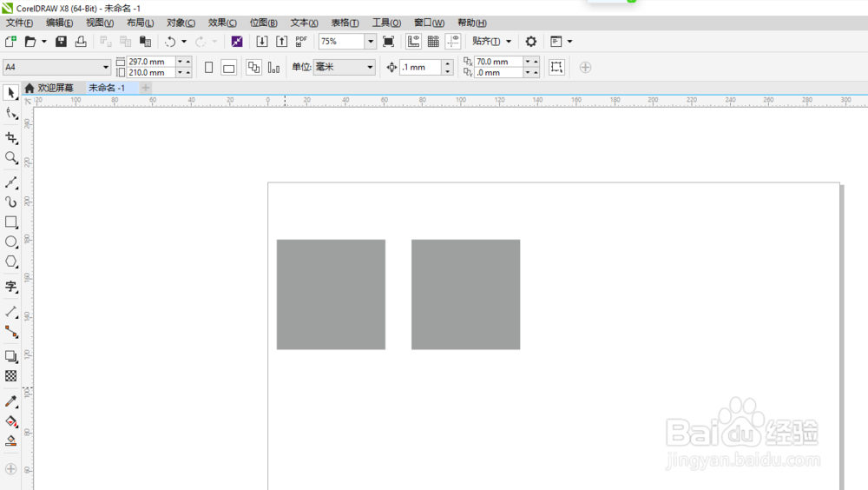Click the Export icon
Screen dimensions: 868x490
point(282,42)
